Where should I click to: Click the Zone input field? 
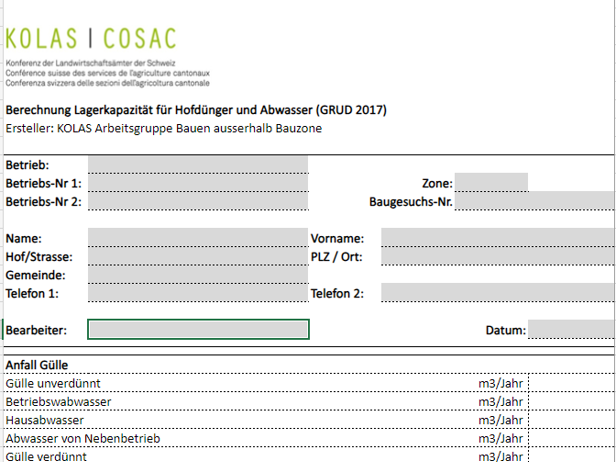490,183
